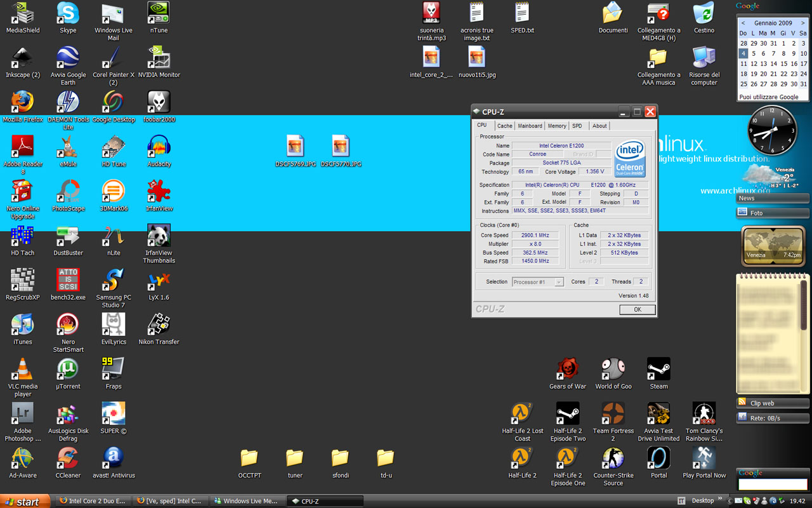
Task: Click the Team Fortress 2 shortcut
Action: (613, 413)
